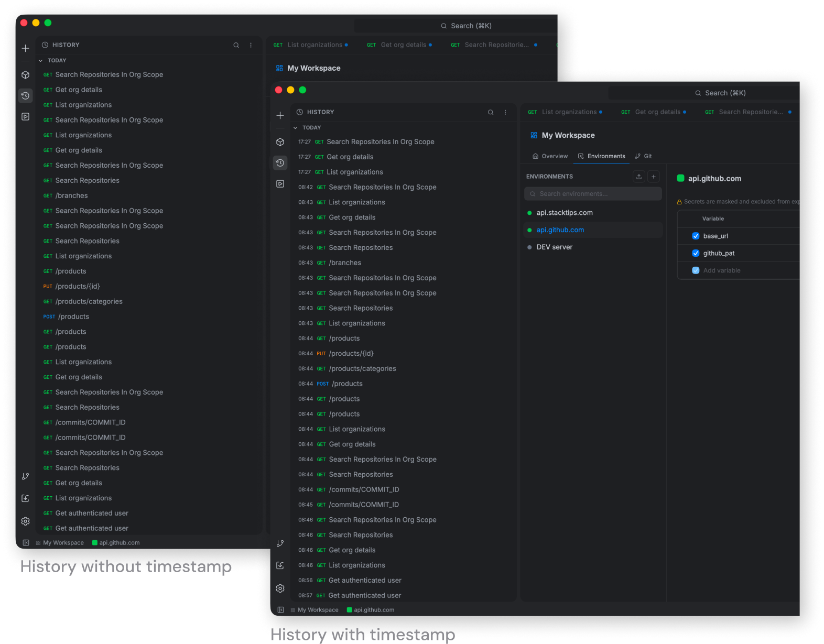Image resolution: width=824 pixels, height=644 pixels.
Task: Click the edit/changelog icon above gear in front window
Action: pyautogui.click(x=280, y=565)
